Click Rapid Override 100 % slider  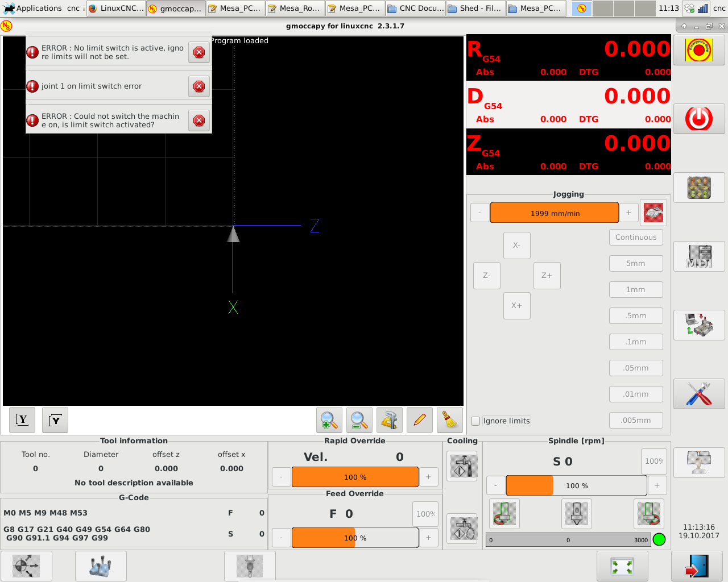(355, 477)
